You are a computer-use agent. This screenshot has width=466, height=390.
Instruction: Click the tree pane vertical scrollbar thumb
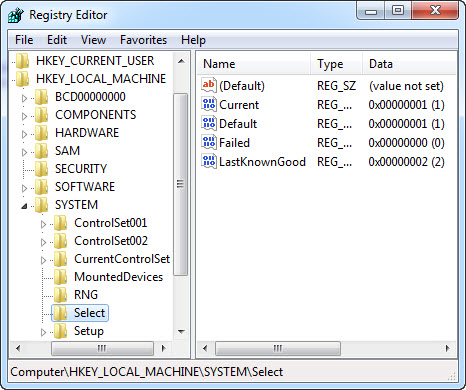point(181,184)
